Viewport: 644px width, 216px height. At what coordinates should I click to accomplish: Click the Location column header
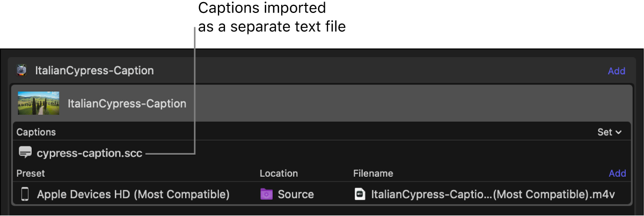[279, 174]
